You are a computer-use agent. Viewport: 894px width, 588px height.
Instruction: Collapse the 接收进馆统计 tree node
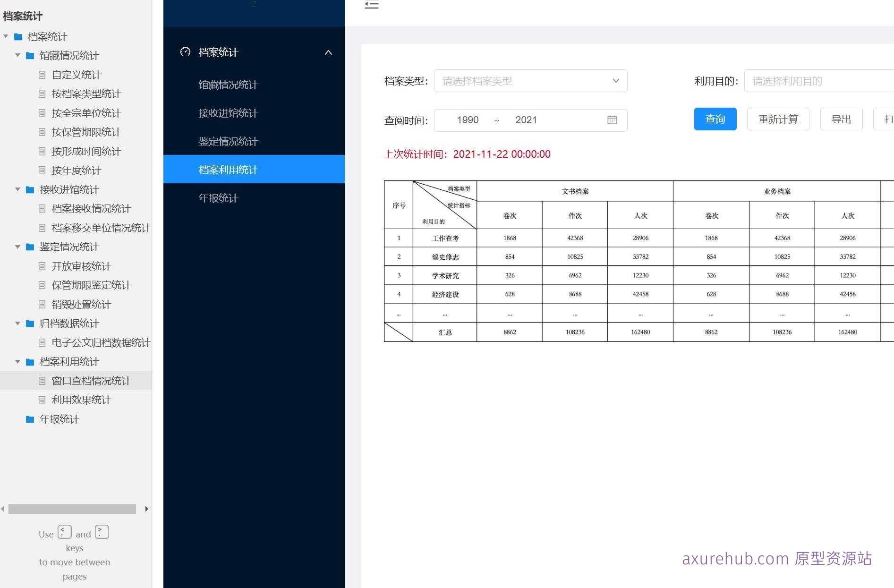17,190
